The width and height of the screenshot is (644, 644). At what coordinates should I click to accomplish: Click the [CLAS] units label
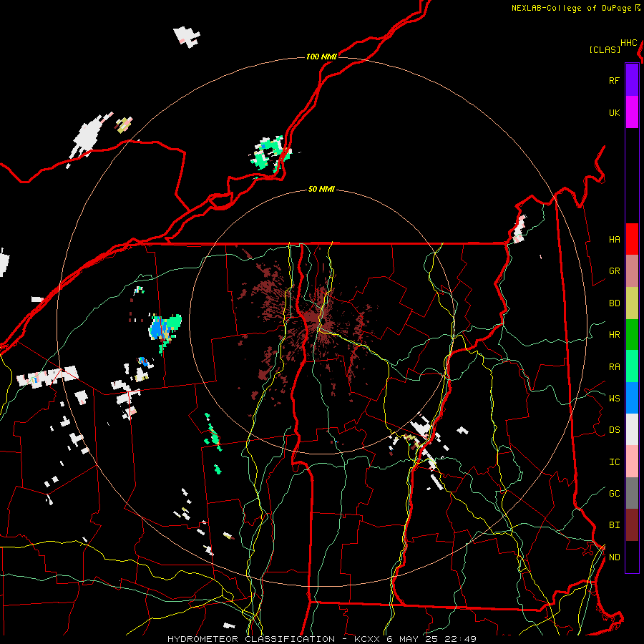tap(605, 49)
